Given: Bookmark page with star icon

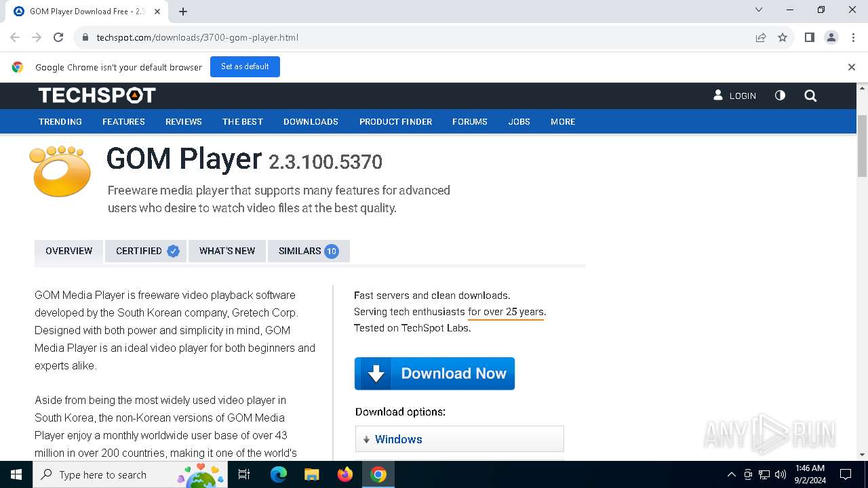Looking at the screenshot, I should 783,37.
